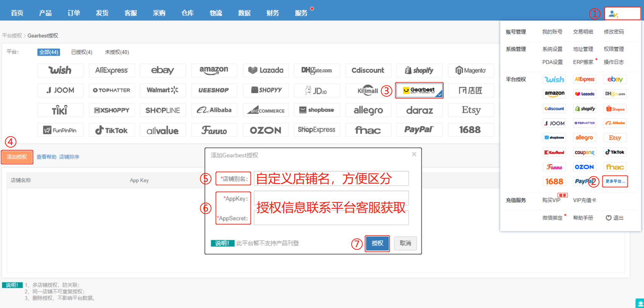Viewport: 644px width, 308px height.
Task: Select the OZON platform tile in grid
Action: point(265,130)
